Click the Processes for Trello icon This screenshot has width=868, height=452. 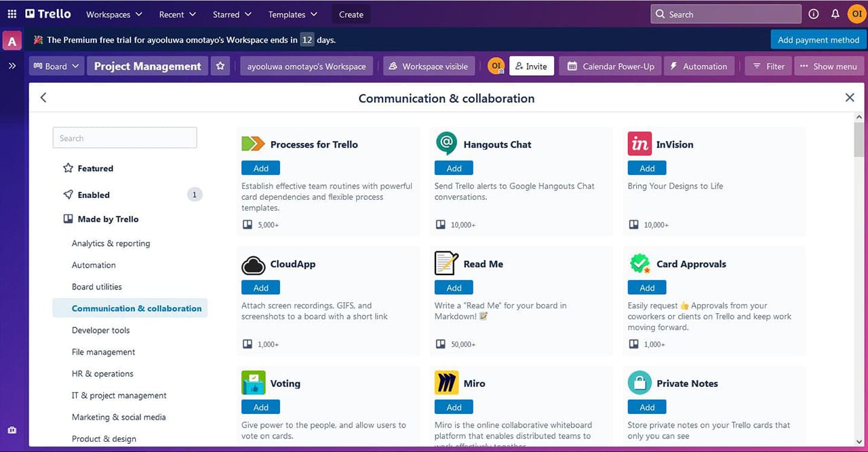point(253,144)
